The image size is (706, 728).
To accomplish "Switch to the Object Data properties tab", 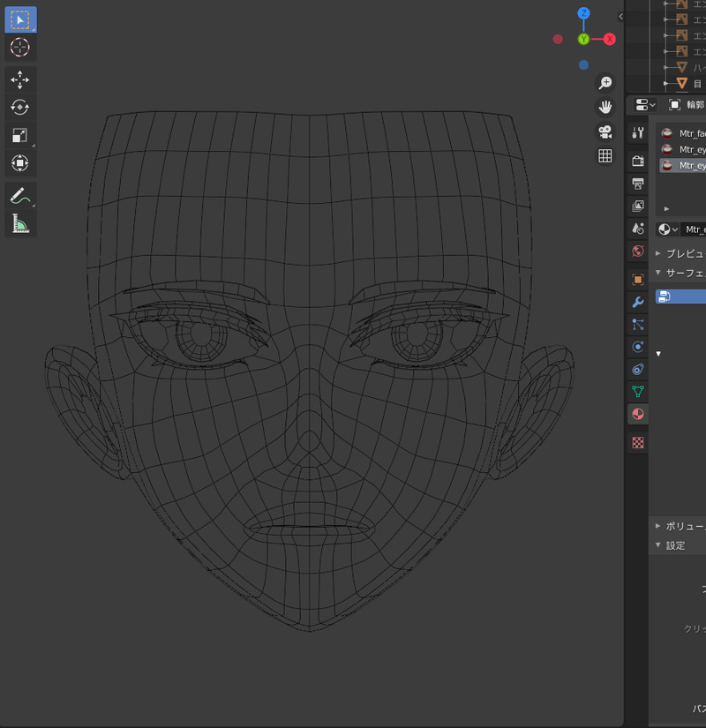I will pyautogui.click(x=638, y=391).
